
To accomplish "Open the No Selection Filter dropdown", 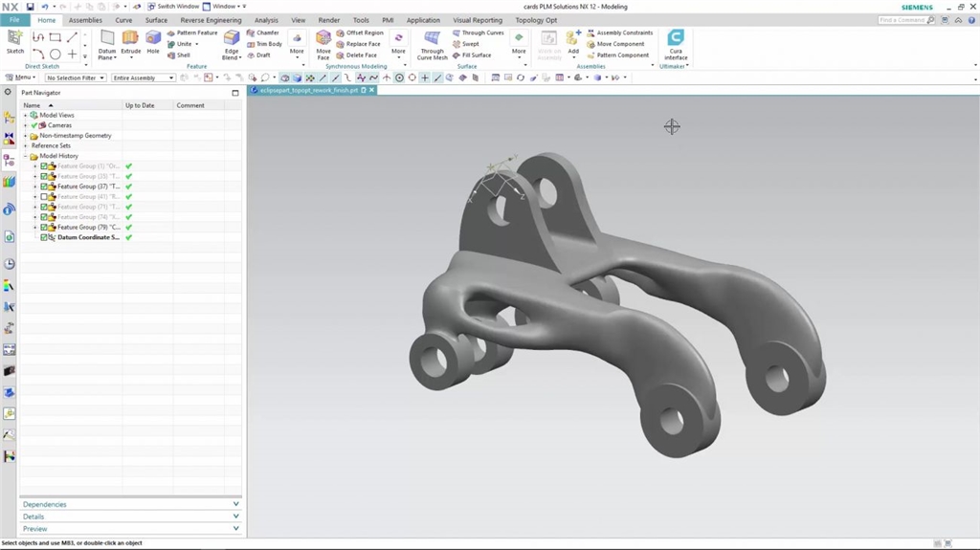I will 77,78.
